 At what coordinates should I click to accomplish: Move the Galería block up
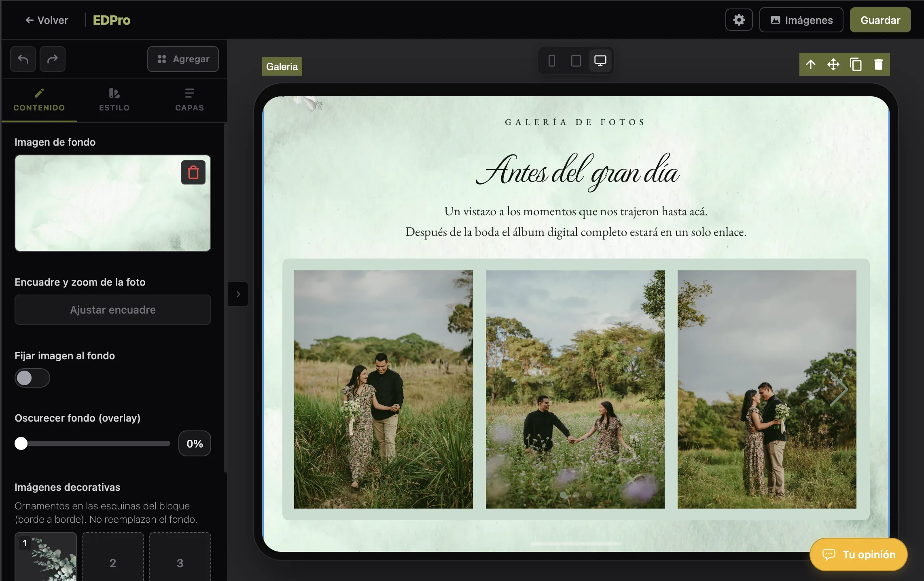point(811,64)
